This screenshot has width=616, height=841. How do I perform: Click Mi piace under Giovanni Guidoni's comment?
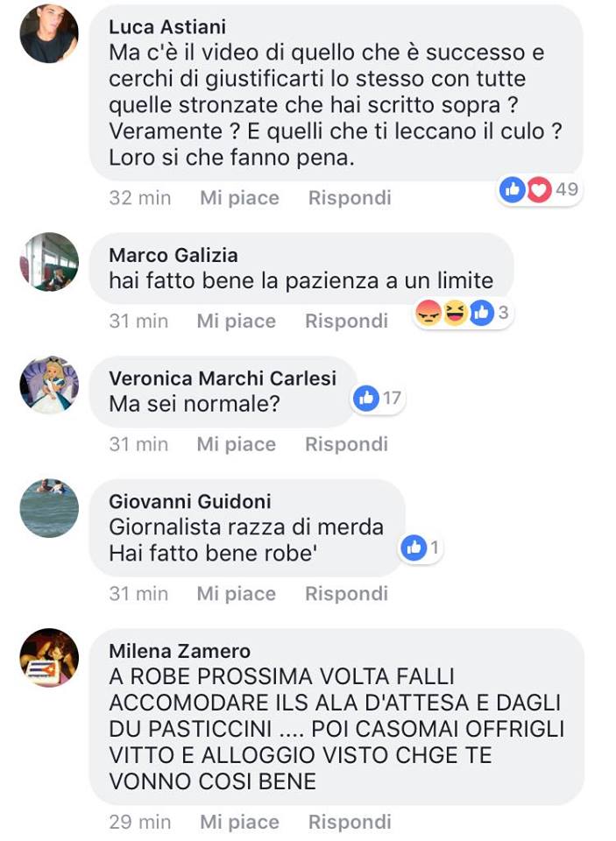(x=236, y=594)
